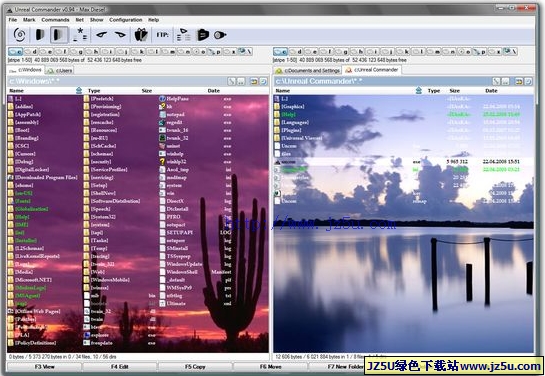545x376 pixels.
Task: Open the Commands menu
Action: [55, 20]
